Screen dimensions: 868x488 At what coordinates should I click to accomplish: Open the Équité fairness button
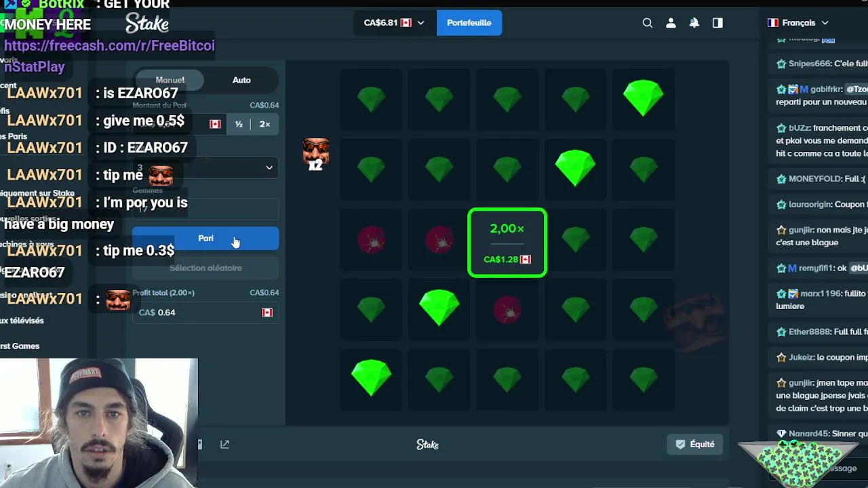[x=695, y=445]
